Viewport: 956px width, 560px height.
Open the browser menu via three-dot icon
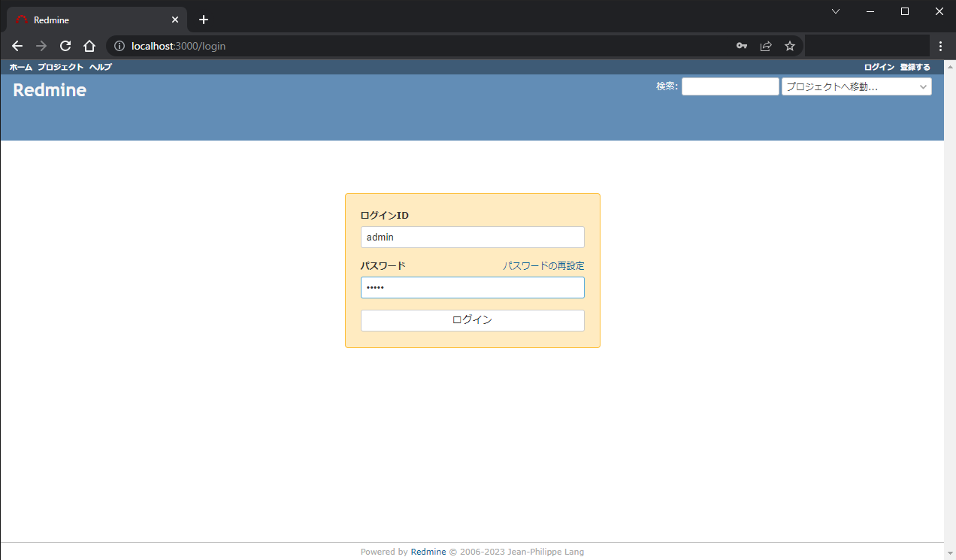[x=941, y=46]
